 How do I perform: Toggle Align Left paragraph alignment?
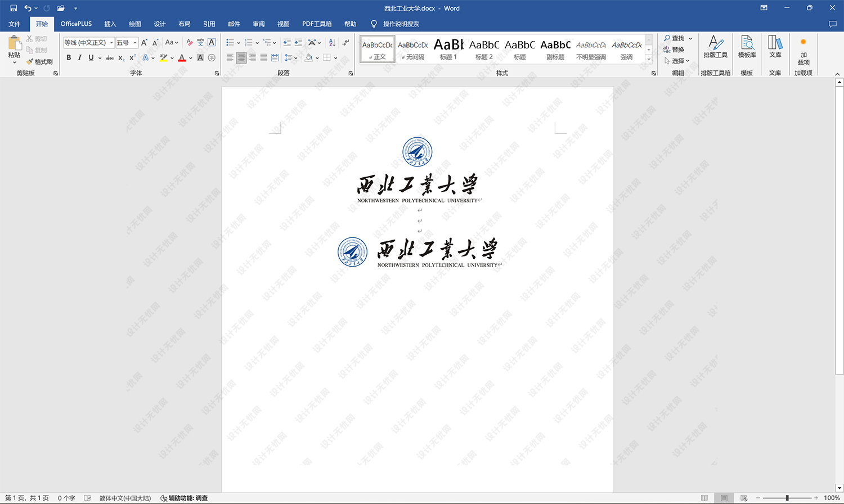pyautogui.click(x=230, y=57)
